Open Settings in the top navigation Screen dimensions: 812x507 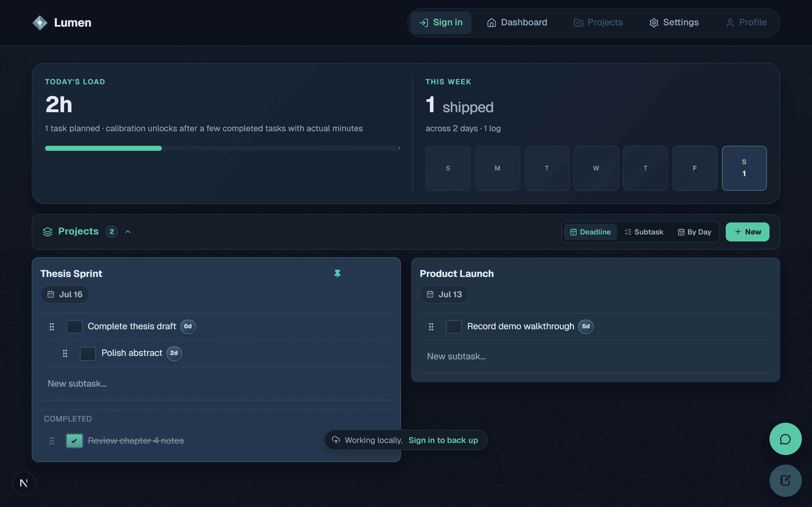pos(674,22)
